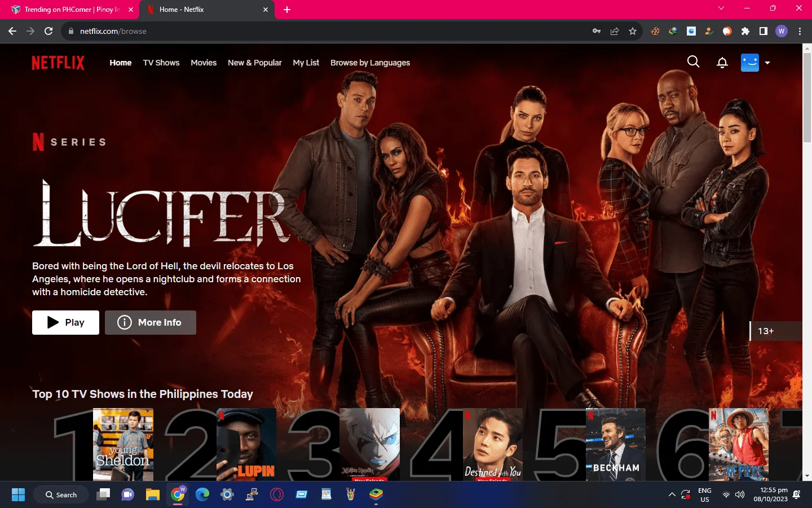
Task: Open the purple video chat app
Action: coord(128,495)
